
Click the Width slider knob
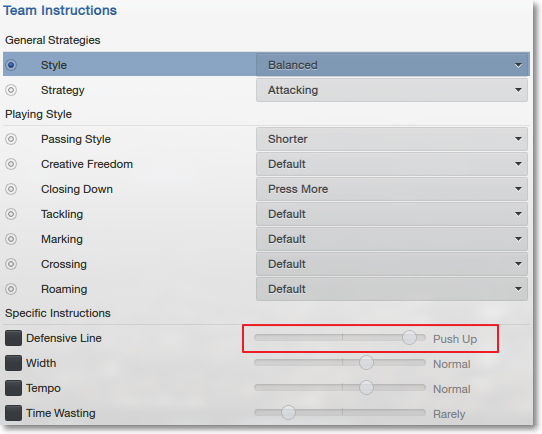[x=366, y=362]
